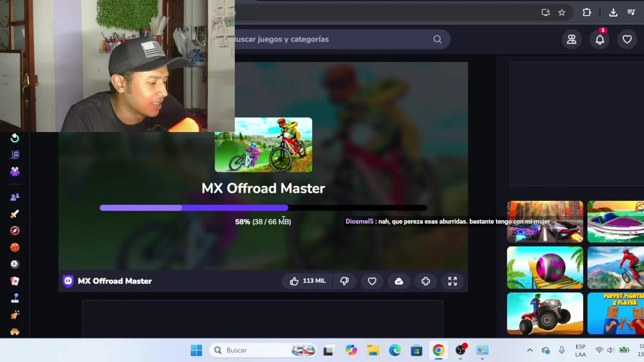644x362 pixels.
Task: Open the 8-ball pool category icon
Action: (x=15, y=264)
